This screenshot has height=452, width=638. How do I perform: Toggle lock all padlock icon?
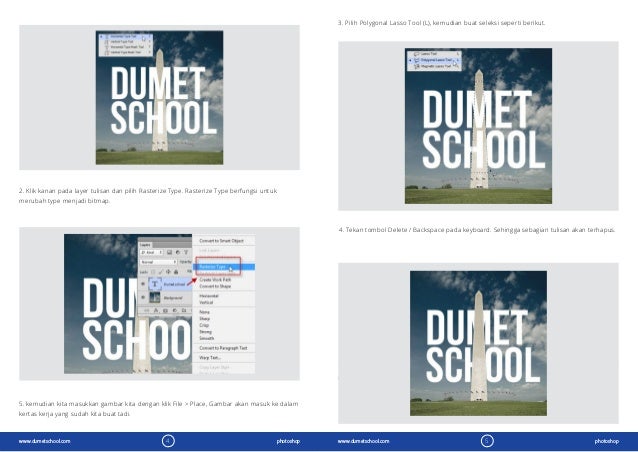pos(176,271)
